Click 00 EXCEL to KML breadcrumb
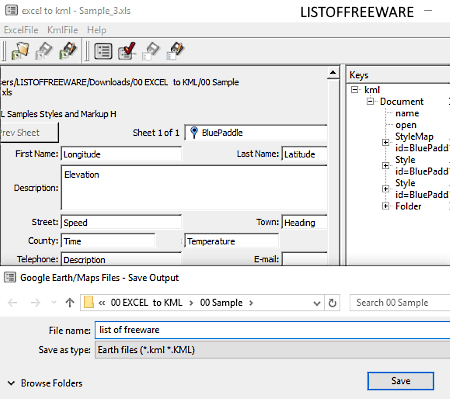This screenshot has width=450, height=399. tap(146, 303)
